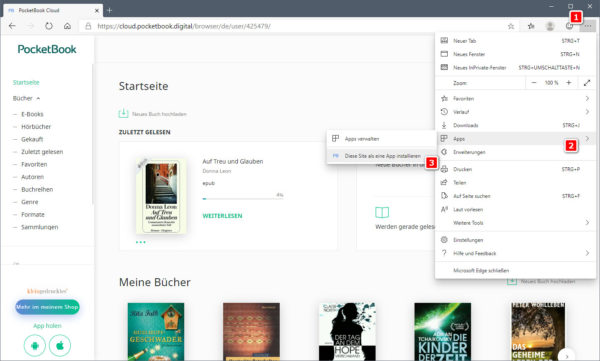Click the upload icon beside Neues Buch hochladen
Screen dimensions: 600x361
click(123, 113)
